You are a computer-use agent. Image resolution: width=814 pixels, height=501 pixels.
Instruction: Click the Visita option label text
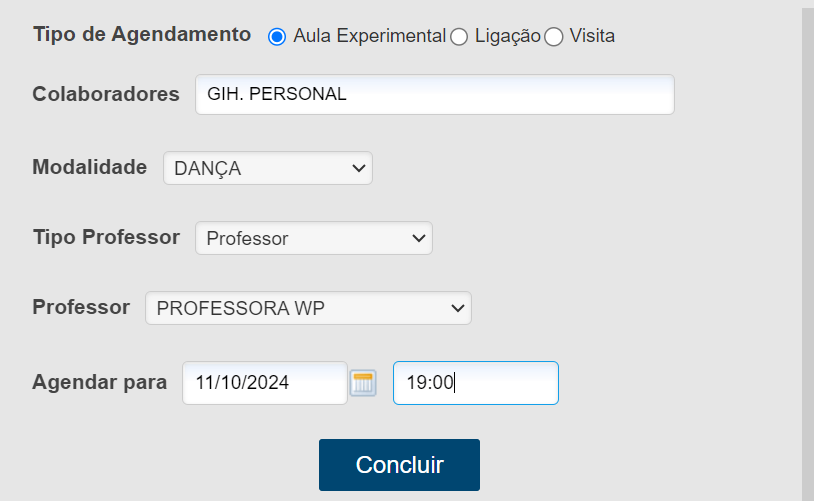click(592, 37)
